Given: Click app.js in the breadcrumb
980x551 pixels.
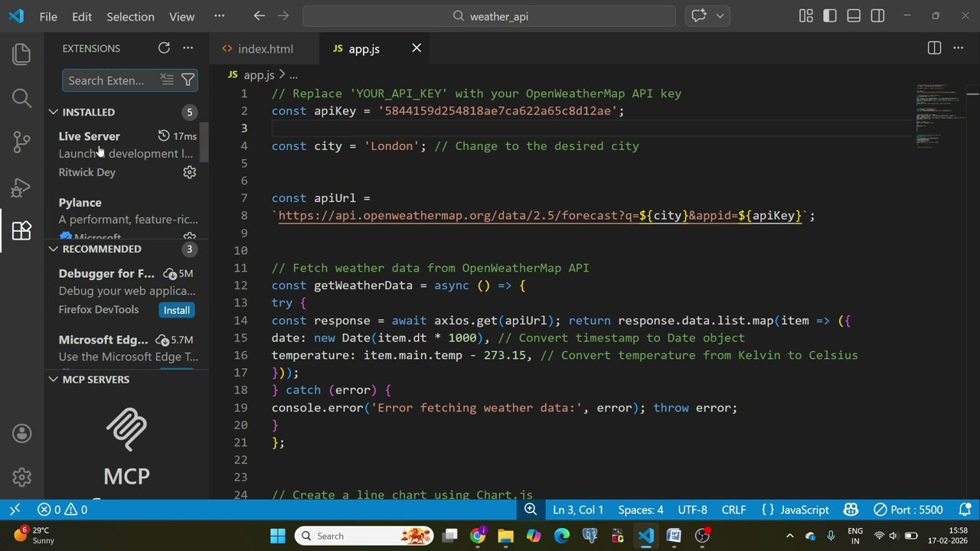Looking at the screenshot, I should (x=259, y=75).
